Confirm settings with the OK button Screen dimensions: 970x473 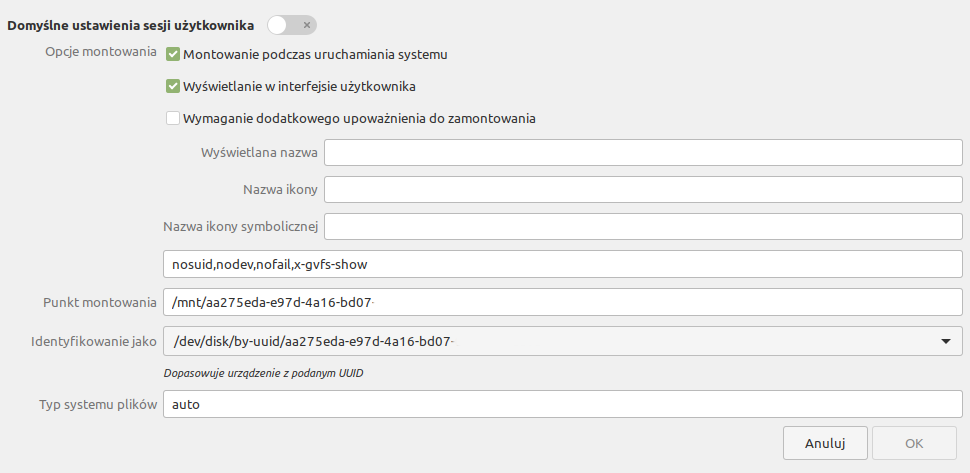(914, 443)
